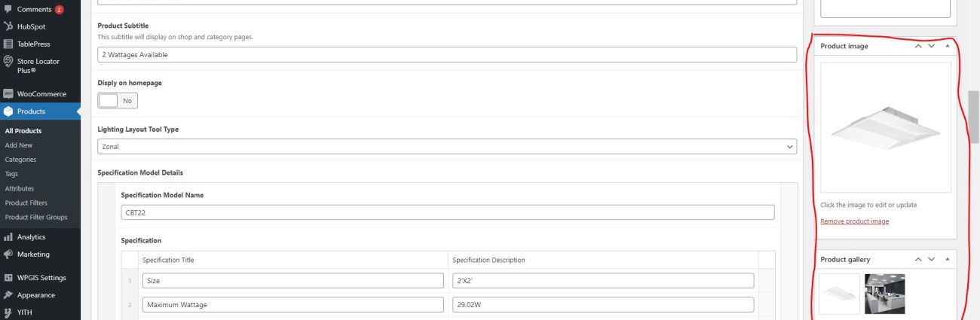Click the Appearance paintbrush icon

click(x=8, y=295)
